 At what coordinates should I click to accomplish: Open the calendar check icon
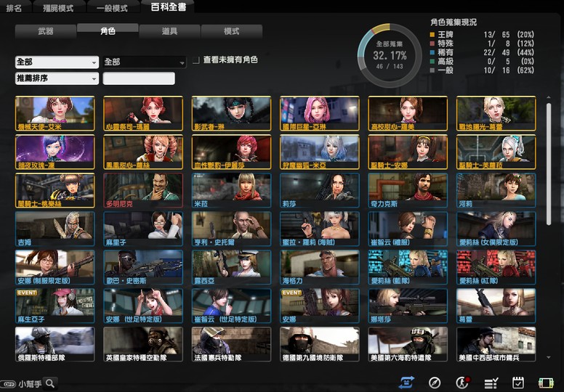click(x=518, y=383)
